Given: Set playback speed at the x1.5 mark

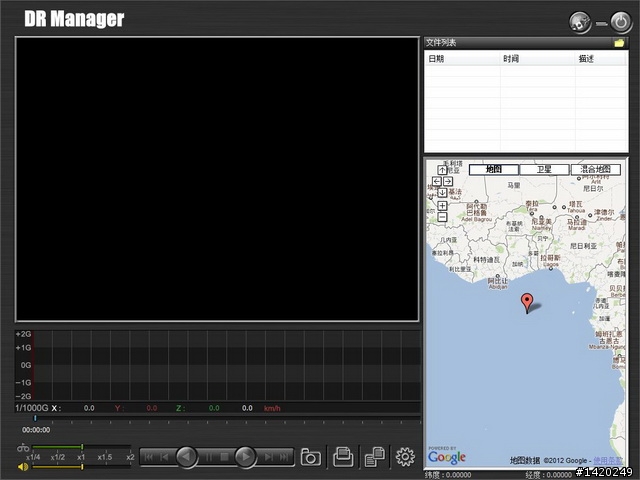Looking at the screenshot, I should coord(104,457).
